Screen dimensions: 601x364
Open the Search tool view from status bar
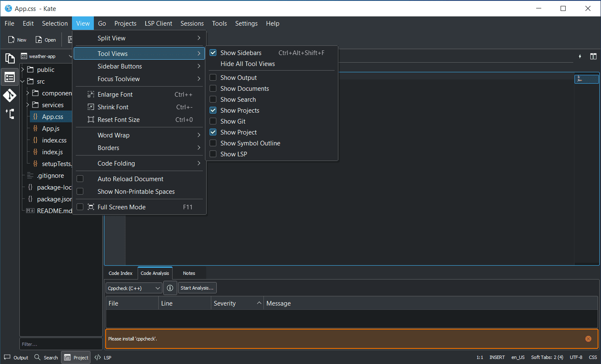click(46, 358)
